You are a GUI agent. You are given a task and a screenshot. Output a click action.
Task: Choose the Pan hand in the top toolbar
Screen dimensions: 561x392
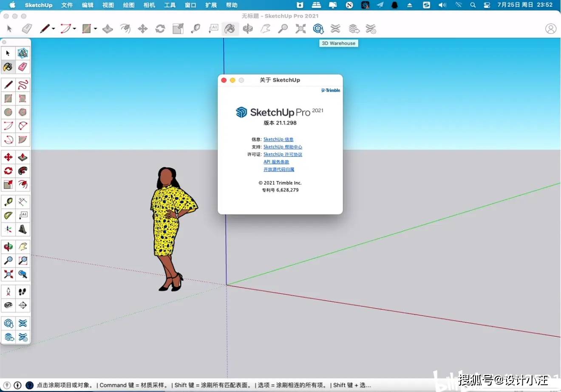click(x=266, y=29)
